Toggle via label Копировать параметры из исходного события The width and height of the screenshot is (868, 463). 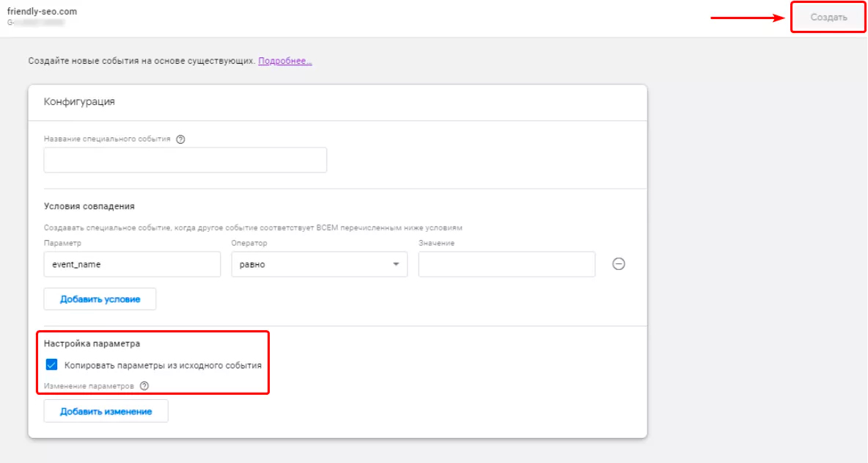163,365
